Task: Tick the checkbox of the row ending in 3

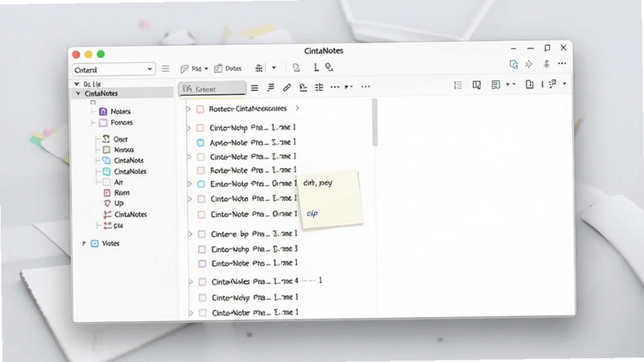Action: point(202,249)
